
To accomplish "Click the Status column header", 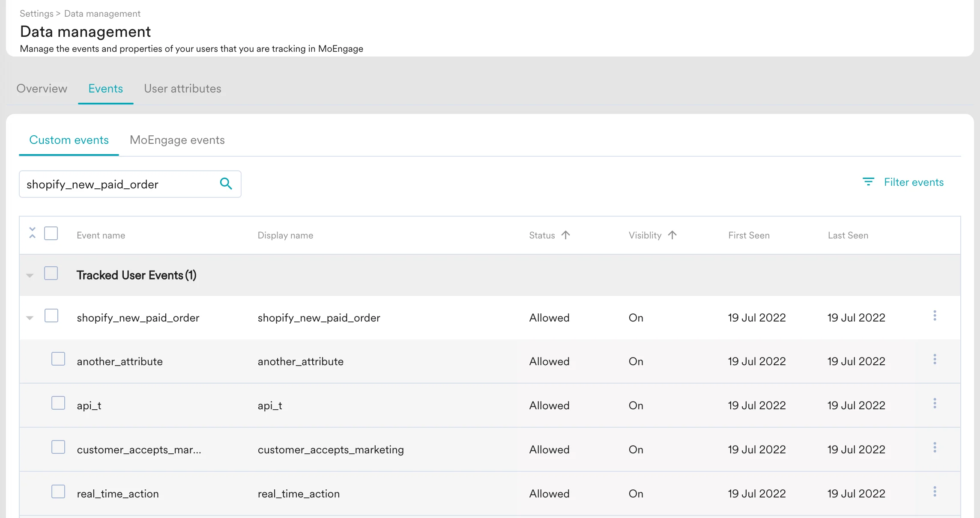I will pos(542,235).
